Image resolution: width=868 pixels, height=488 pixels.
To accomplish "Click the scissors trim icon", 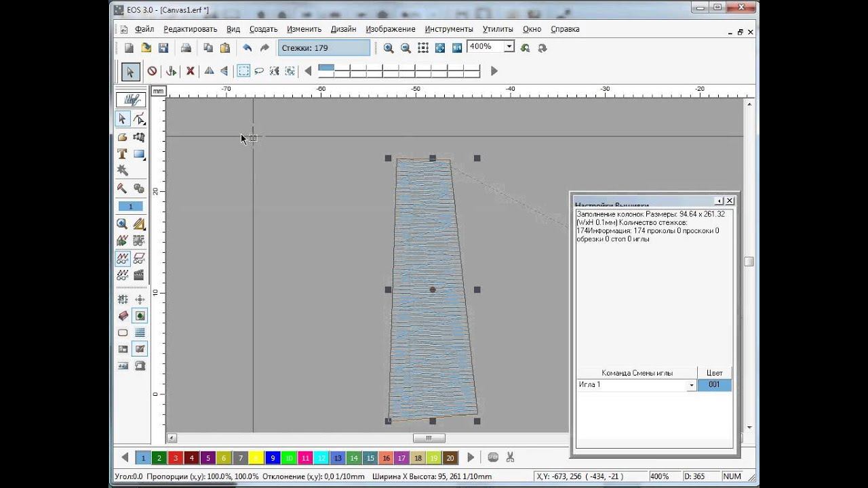I will [511, 457].
